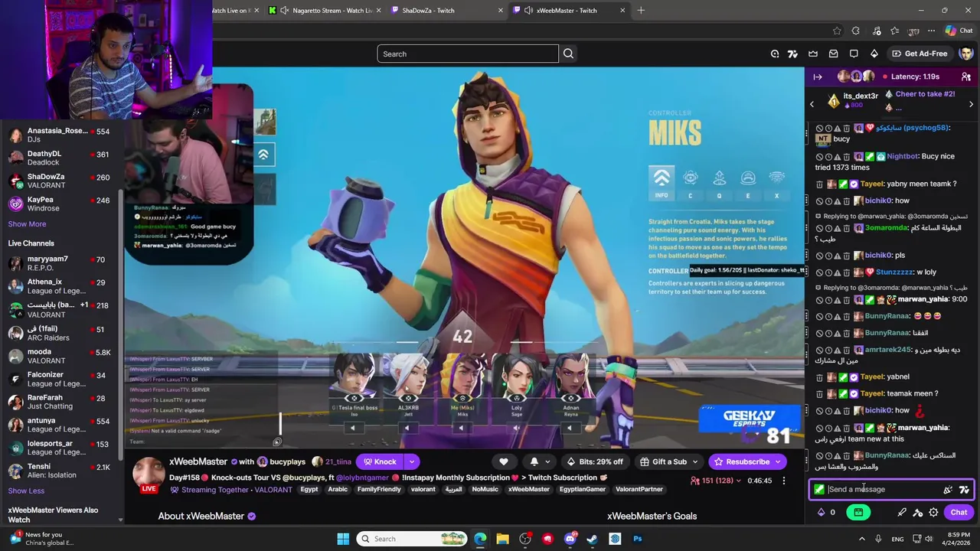The image size is (980, 551).
Task: Open the 7TV icon in top navigation
Action: [792, 54]
